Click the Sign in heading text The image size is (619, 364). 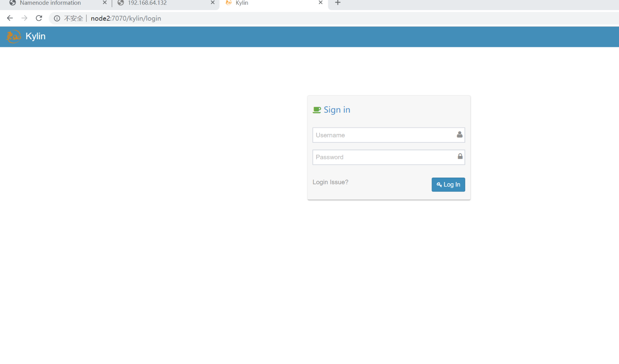pyautogui.click(x=337, y=110)
